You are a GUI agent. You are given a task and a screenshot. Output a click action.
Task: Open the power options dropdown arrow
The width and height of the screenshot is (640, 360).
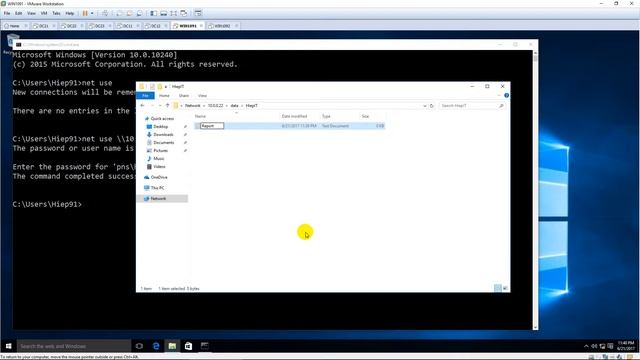point(92,13)
